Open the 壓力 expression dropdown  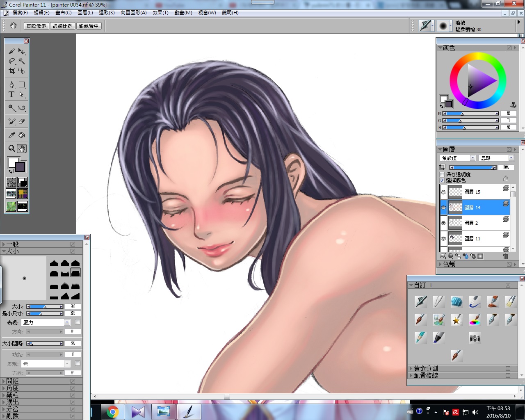point(67,322)
